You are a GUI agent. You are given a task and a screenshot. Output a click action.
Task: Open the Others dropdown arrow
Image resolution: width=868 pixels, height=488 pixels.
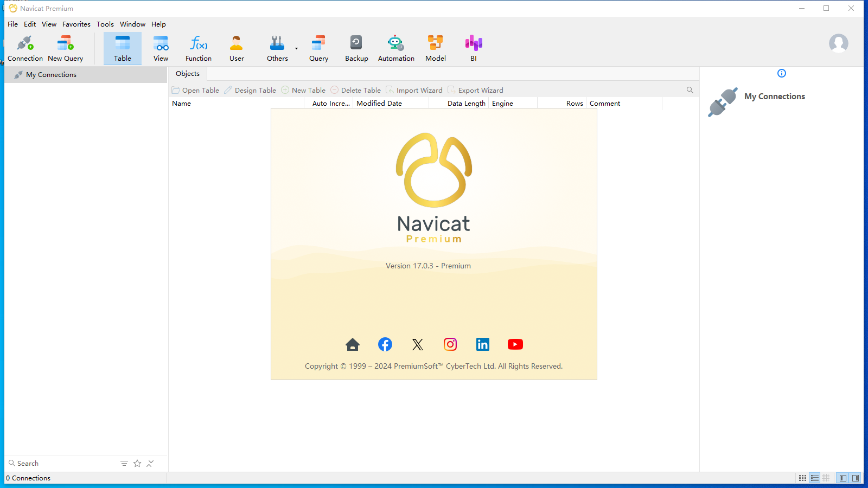pos(296,48)
